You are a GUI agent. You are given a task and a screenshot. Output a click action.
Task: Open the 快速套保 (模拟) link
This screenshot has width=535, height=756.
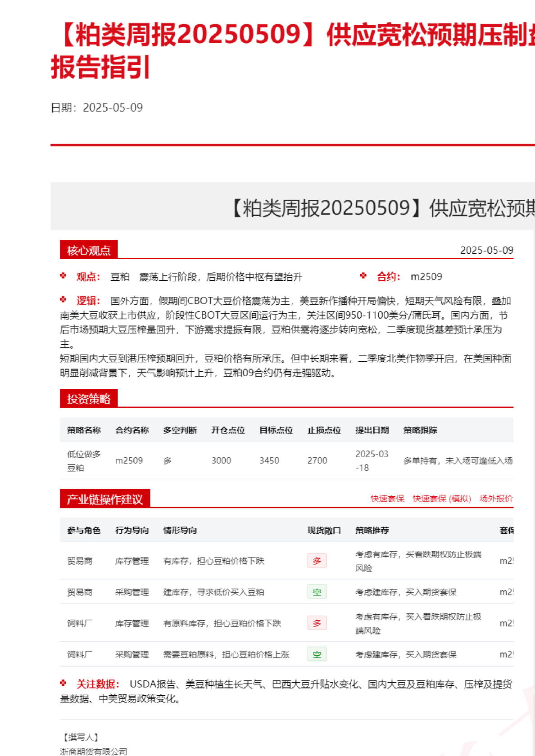coord(442,499)
